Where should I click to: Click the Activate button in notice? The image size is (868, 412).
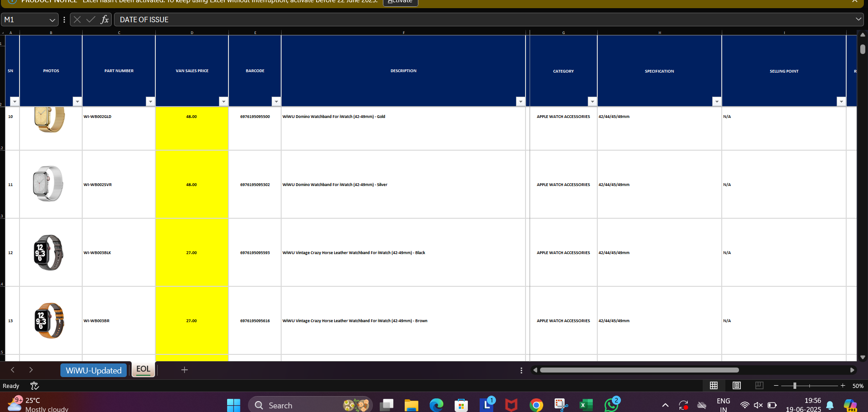400,2
